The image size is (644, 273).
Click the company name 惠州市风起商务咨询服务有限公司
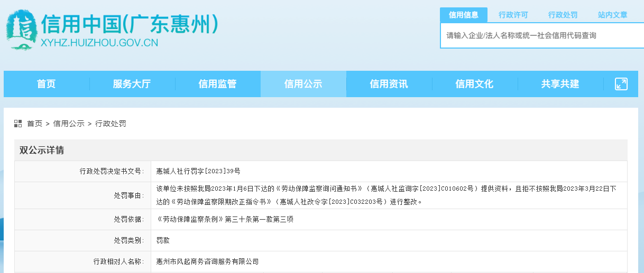tap(207, 261)
